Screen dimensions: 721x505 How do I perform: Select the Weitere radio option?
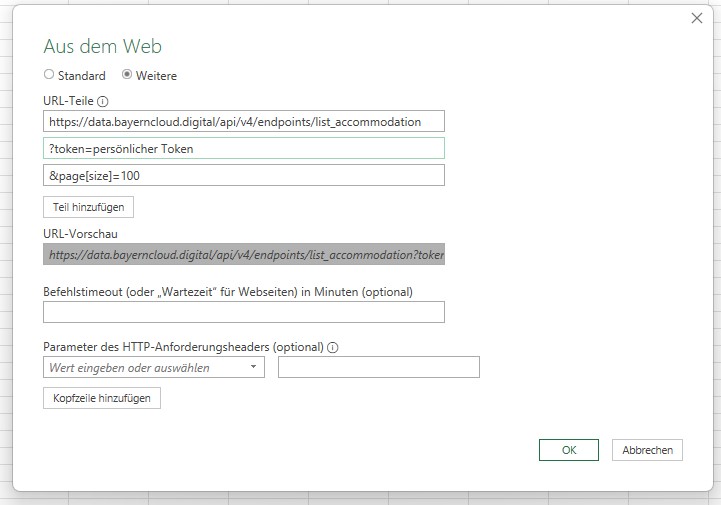(x=127, y=75)
